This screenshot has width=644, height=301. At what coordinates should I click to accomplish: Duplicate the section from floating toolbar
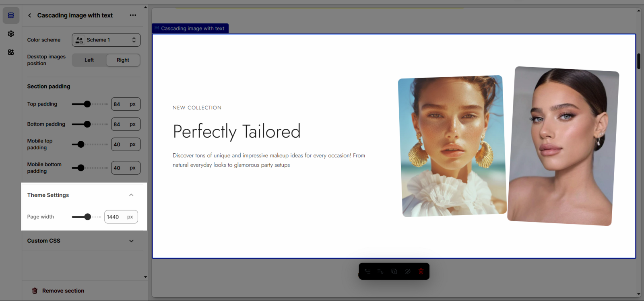click(394, 272)
